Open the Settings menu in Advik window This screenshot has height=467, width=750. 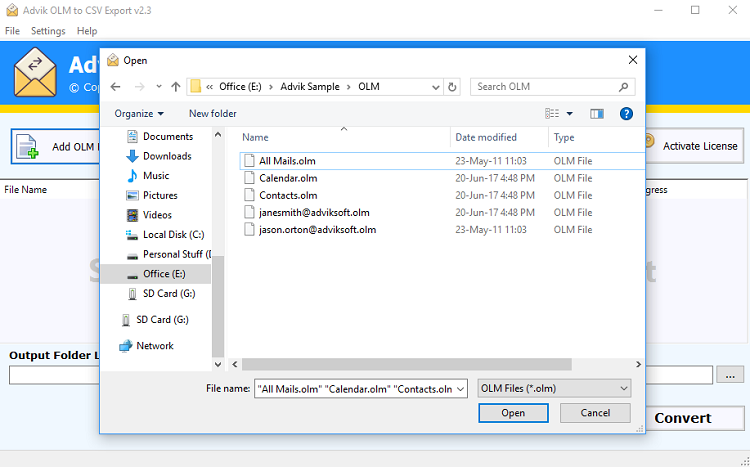(x=48, y=31)
